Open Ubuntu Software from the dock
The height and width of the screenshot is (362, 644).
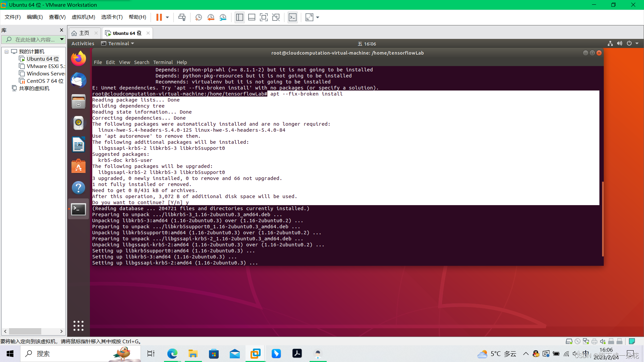tap(78, 166)
